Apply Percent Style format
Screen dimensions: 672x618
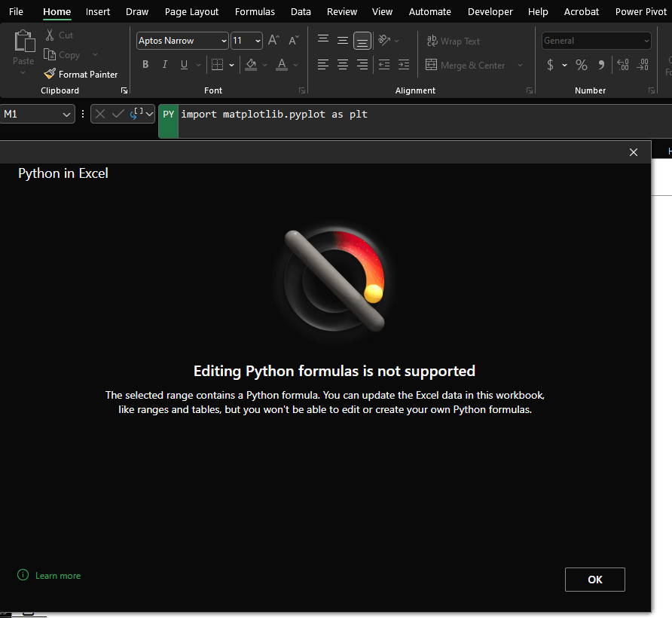[581, 65]
